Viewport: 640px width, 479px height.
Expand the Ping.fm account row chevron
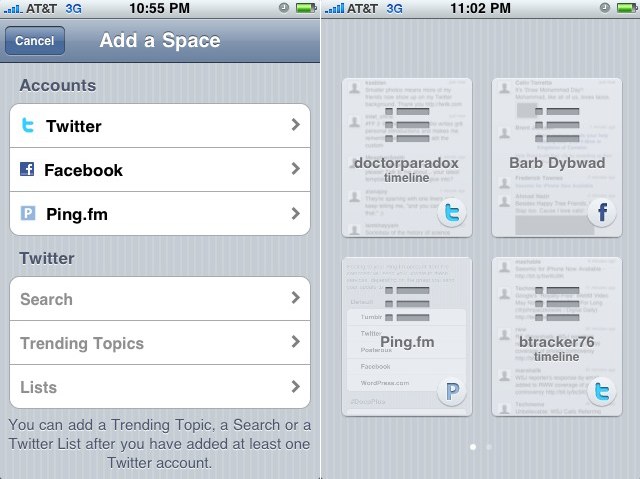(x=296, y=213)
